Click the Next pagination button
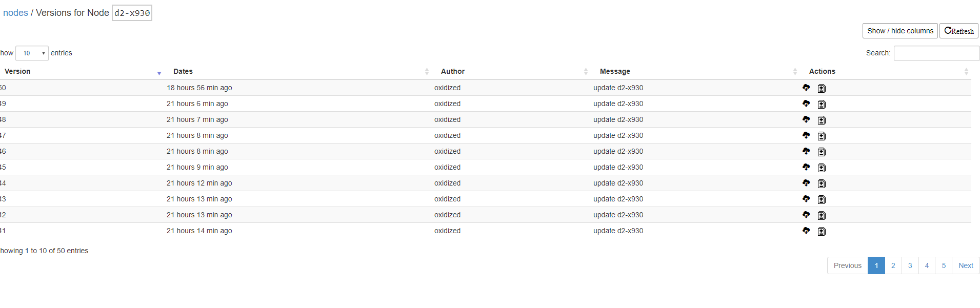This screenshot has width=980, height=308. (966, 265)
